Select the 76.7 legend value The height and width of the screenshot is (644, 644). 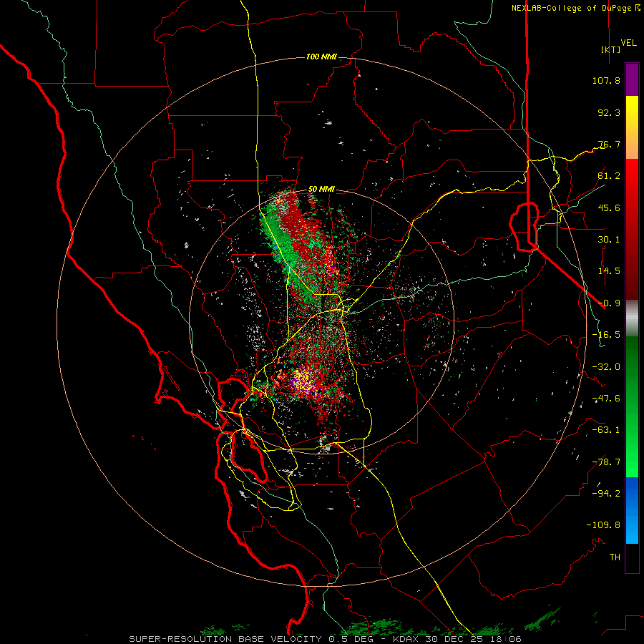[x=609, y=144]
